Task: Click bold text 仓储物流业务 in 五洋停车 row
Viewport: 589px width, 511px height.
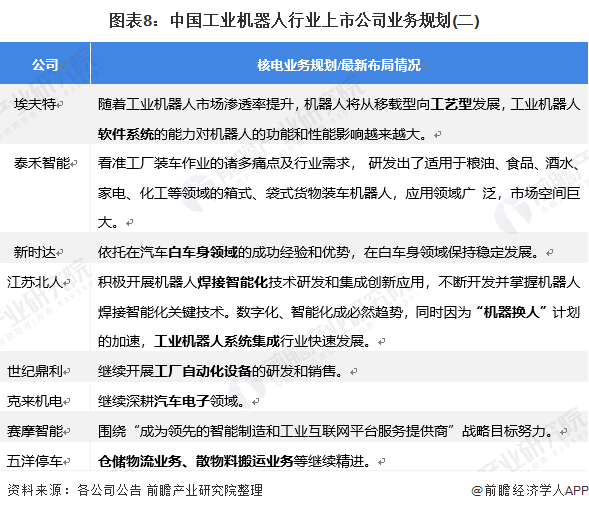Action: [139, 461]
